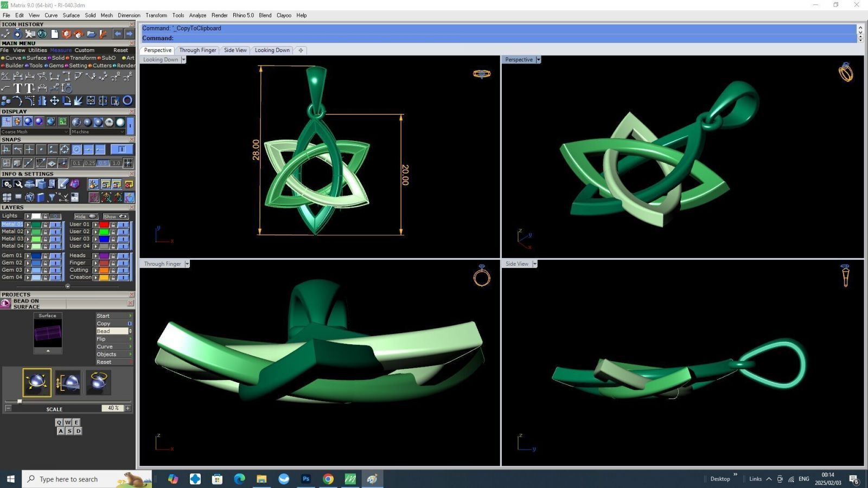Toggle the 0.25 snap increment
Viewport: 868px width, 488px height.
(x=89, y=163)
